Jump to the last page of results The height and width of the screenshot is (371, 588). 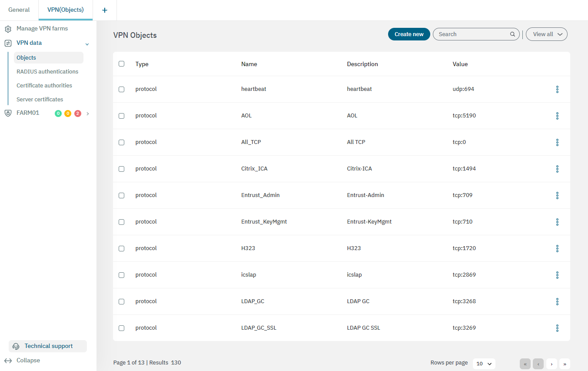pyautogui.click(x=565, y=364)
